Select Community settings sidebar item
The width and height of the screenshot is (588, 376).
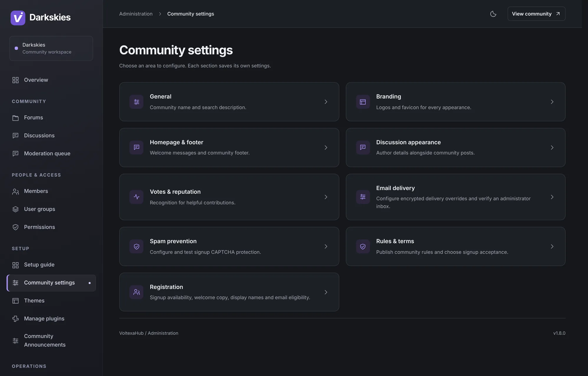pos(51,283)
